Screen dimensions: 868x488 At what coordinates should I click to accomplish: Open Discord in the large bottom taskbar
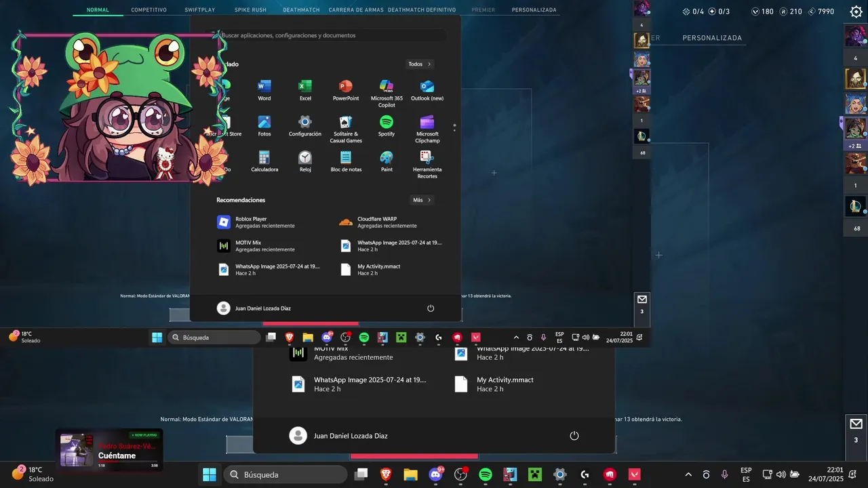pyautogui.click(x=435, y=474)
